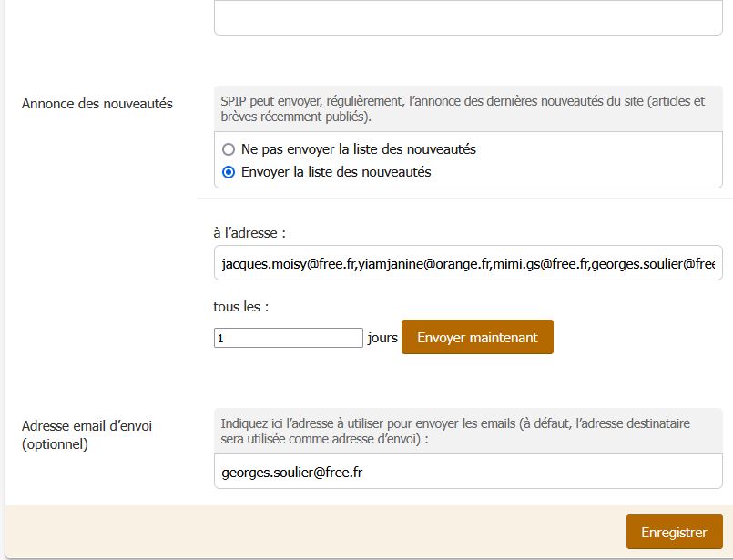Click the 'tous les' days number field
733x560 pixels.
pos(289,338)
